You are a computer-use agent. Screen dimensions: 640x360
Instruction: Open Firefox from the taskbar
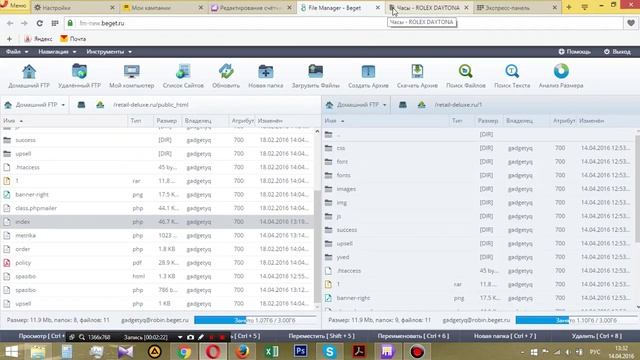pos(242,351)
